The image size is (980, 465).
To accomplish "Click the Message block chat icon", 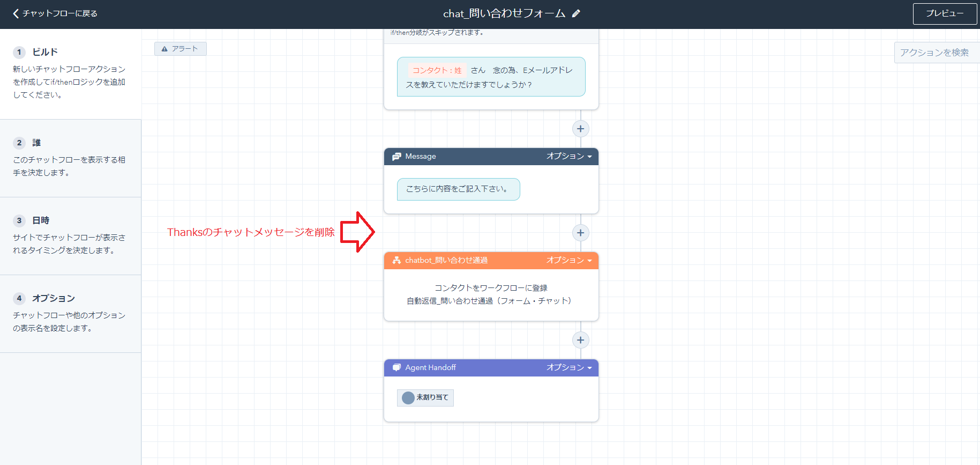I will [x=397, y=157].
